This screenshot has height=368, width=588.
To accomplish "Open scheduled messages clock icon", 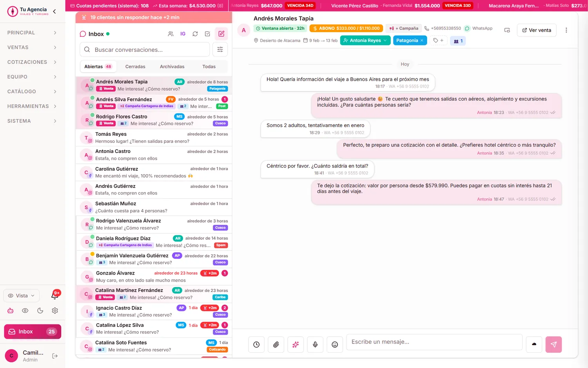I will 256,344.
